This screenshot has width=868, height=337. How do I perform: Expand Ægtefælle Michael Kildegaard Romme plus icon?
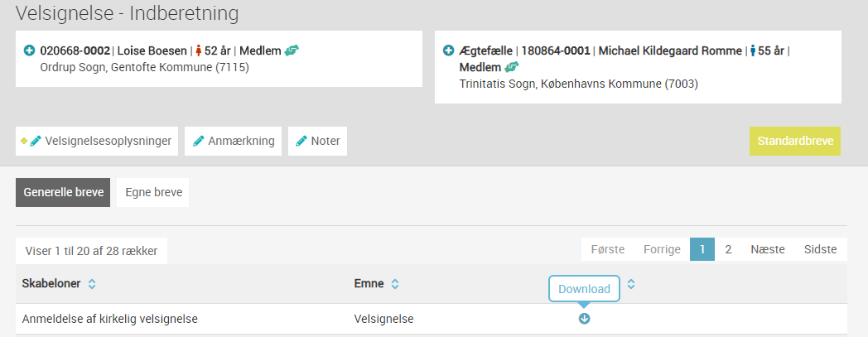pyautogui.click(x=449, y=51)
